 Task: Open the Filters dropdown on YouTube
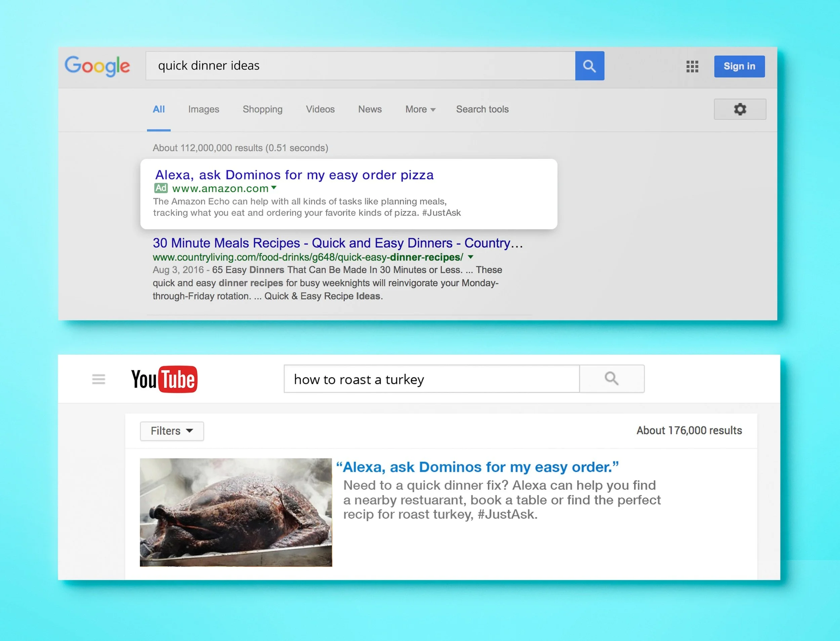(x=172, y=431)
